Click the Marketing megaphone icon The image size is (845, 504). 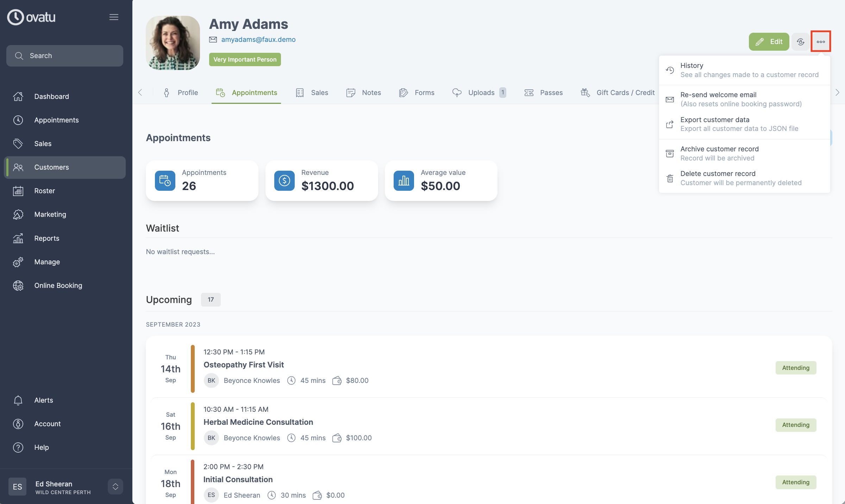[x=18, y=214]
